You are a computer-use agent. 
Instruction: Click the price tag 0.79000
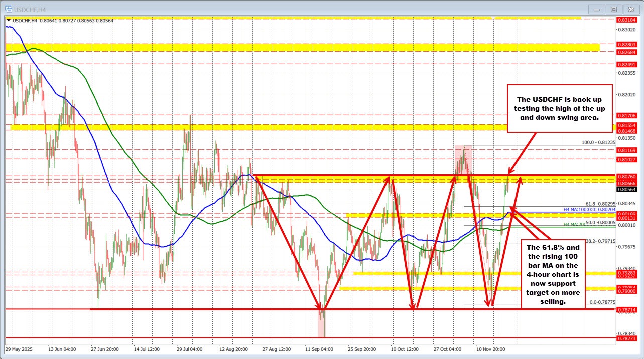coord(627,291)
